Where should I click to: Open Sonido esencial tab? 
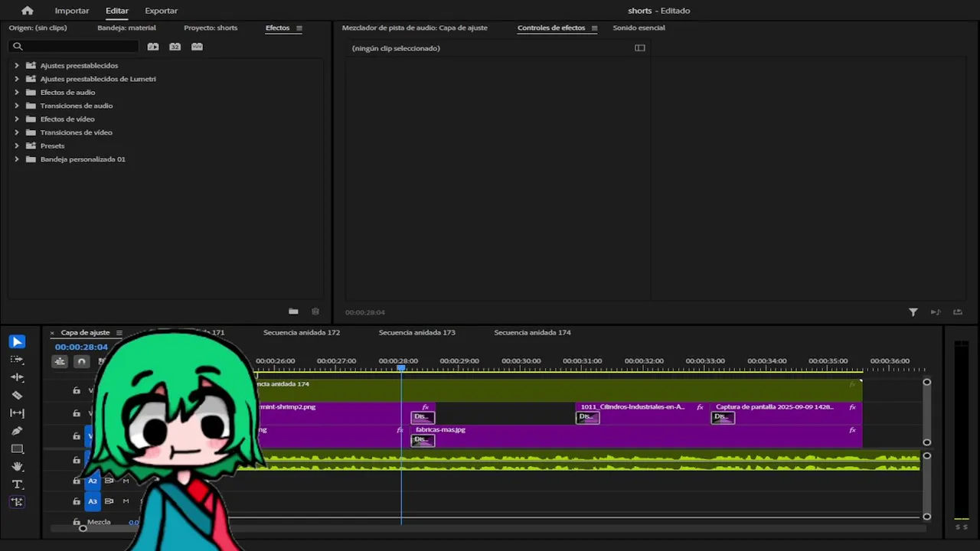(639, 28)
